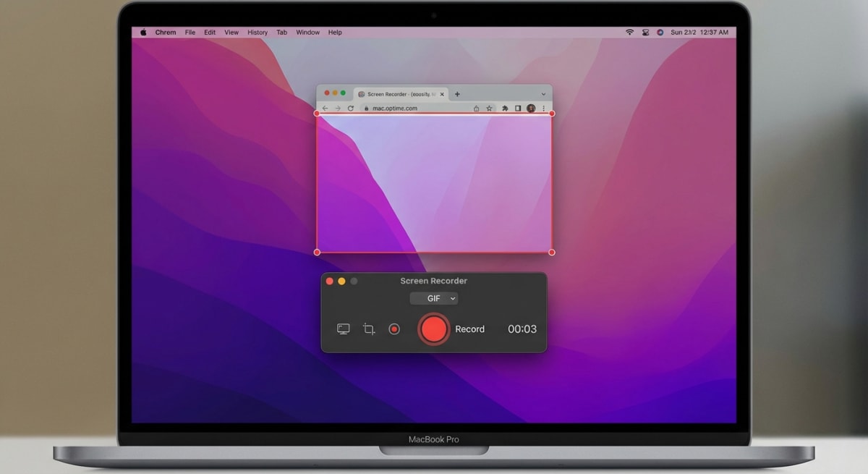Open Chrome's three-dot menu
The image size is (868, 474).
543,107
